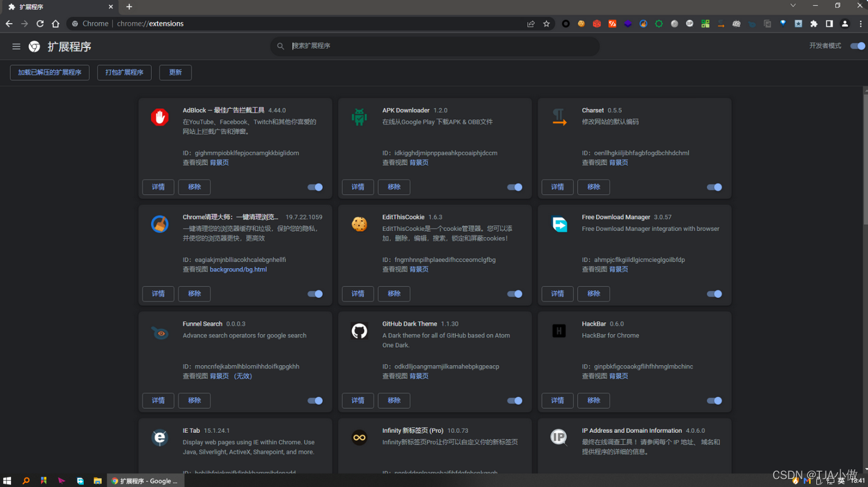
Task: Disable the developer mode switch
Action: tap(857, 46)
